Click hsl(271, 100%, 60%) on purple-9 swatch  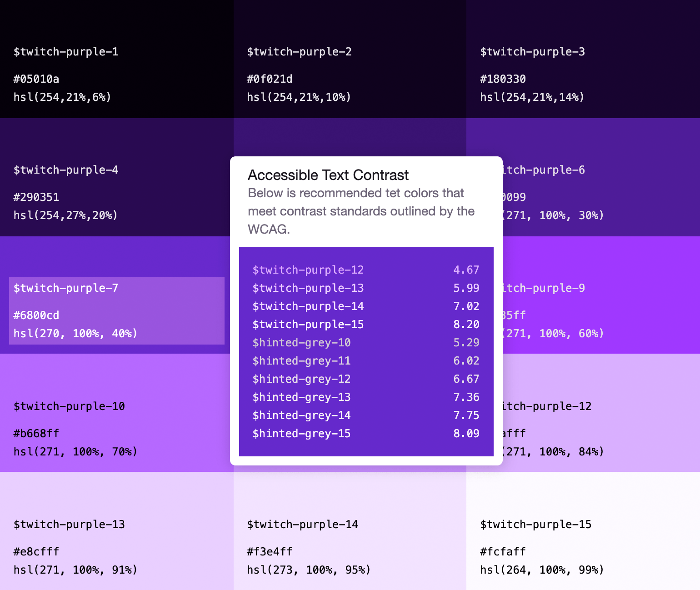[554, 334]
